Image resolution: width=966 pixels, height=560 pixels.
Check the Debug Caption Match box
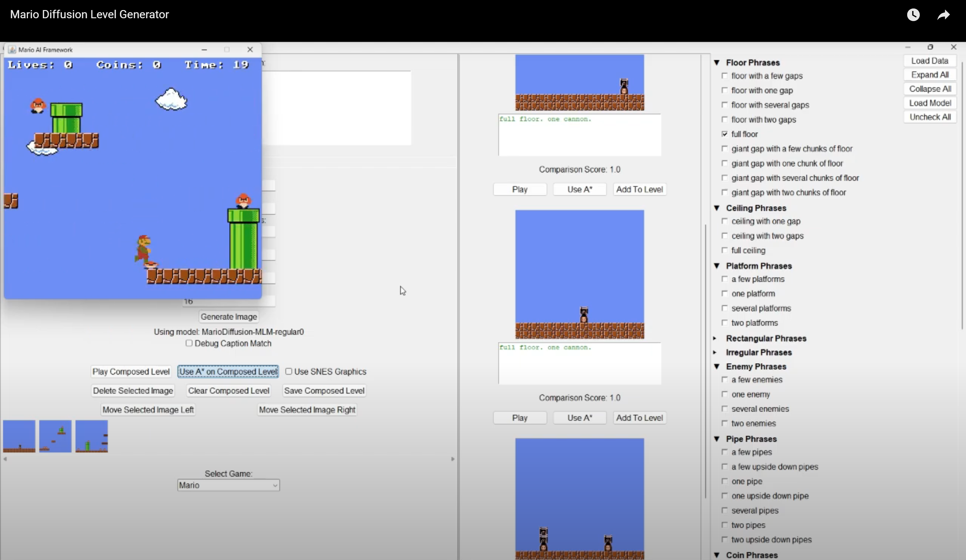(x=189, y=343)
